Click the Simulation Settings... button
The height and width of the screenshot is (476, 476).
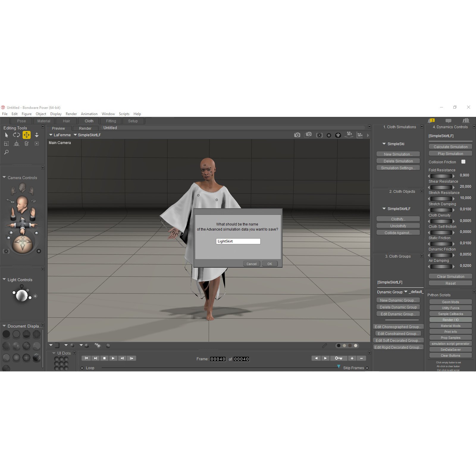[x=398, y=168]
